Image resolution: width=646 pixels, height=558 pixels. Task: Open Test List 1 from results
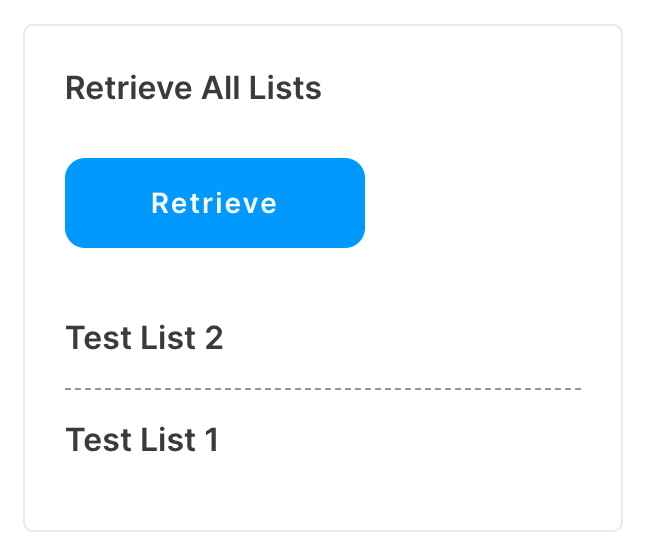[142, 440]
